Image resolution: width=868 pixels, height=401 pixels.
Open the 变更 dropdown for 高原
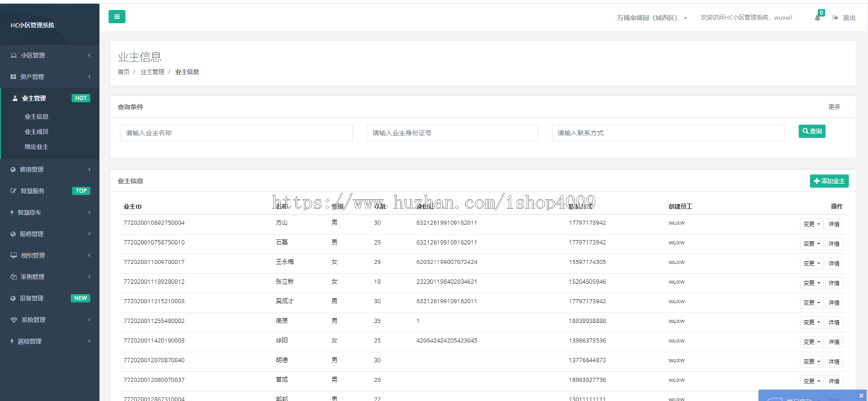pyautogui.click(x=811, y=322)
